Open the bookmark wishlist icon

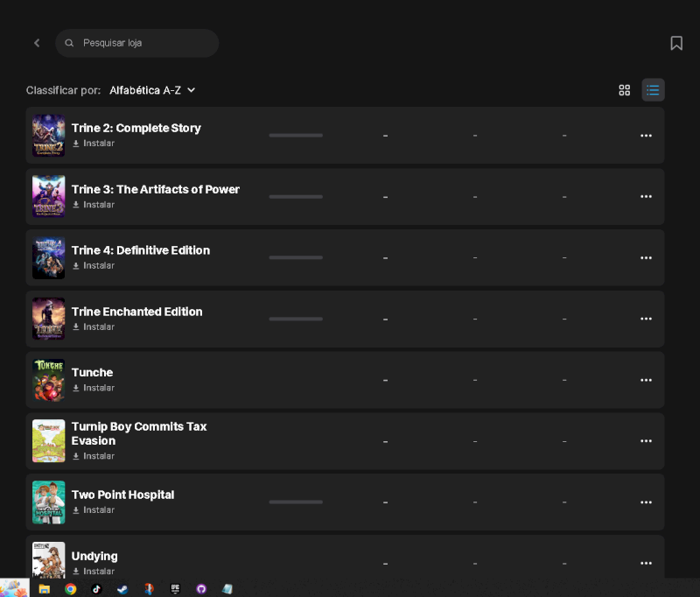click(x=676, y=43)
